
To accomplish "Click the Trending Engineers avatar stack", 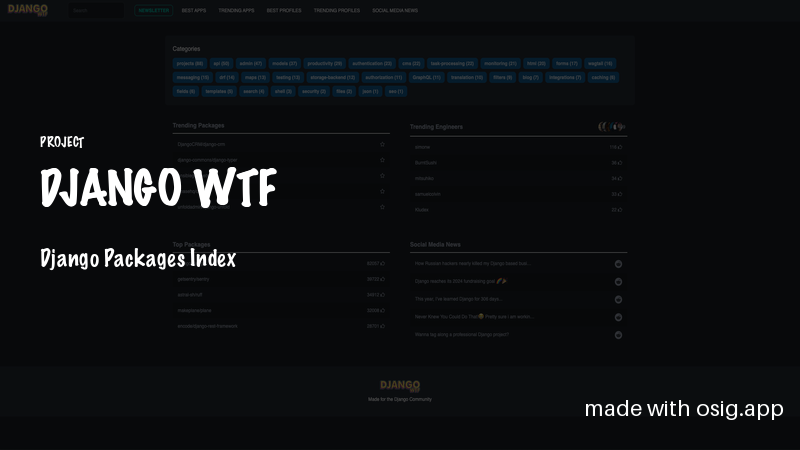I will 612,127.
